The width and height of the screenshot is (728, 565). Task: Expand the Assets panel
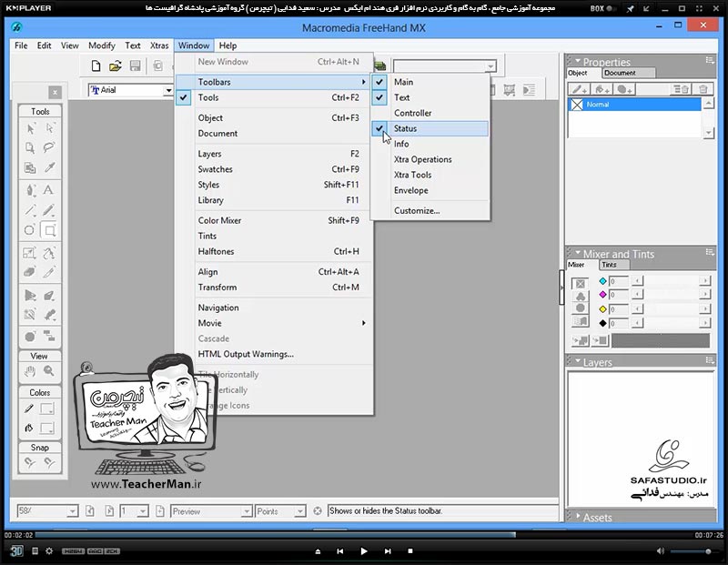coord(578,516)
